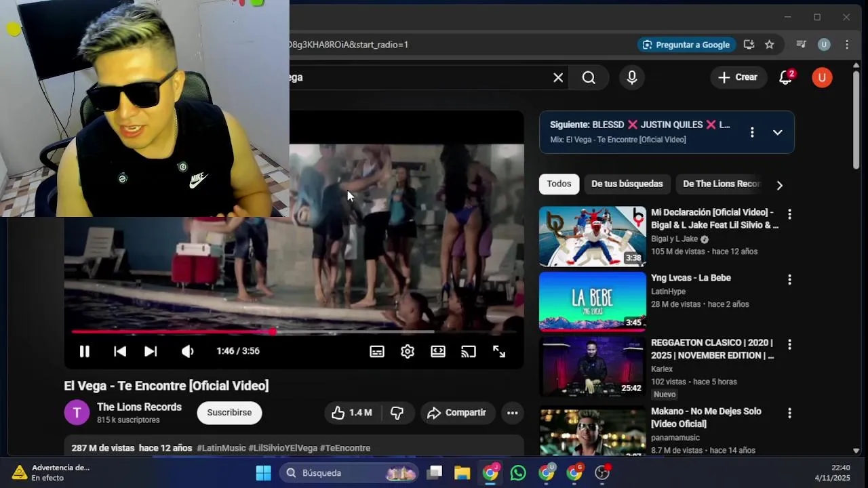Image resolution: width=868 pixels, height=488 pixels.
Task: Open OBS Studio from the taskbar
Action: [x=602, y=472]
